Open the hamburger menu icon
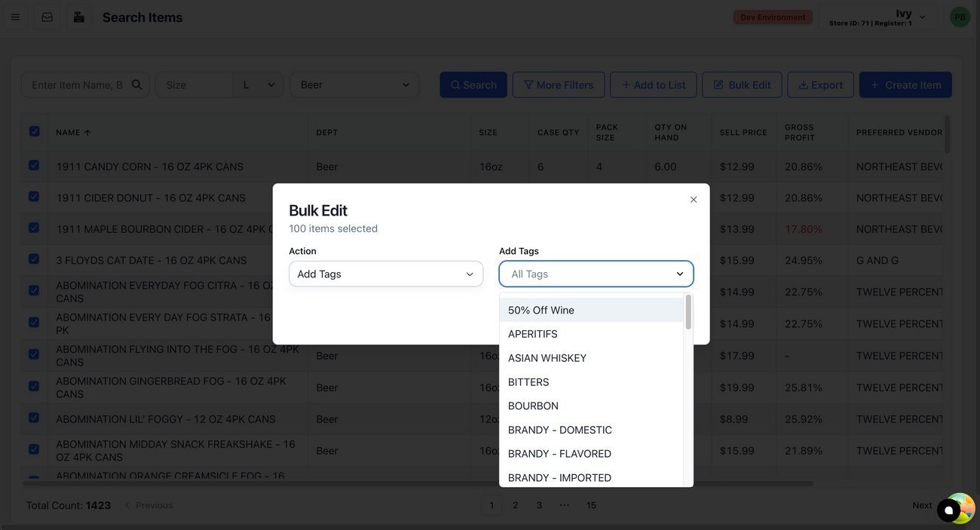Image resolution: width=980 pixels, height=530 pixels. pos(15,17)
